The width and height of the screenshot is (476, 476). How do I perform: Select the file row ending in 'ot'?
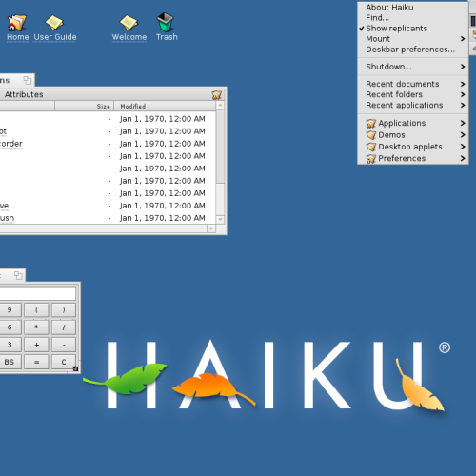108,131
